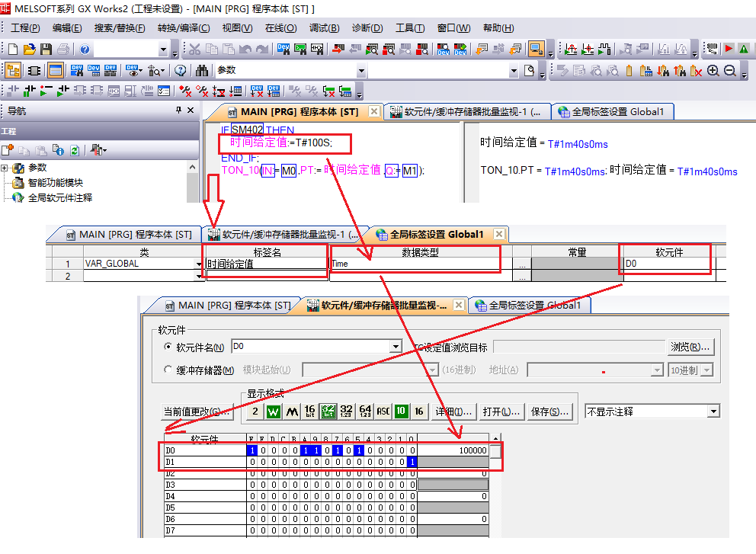Click the 浏览 browse button
The image size is (756, 554).
point(690,347)
